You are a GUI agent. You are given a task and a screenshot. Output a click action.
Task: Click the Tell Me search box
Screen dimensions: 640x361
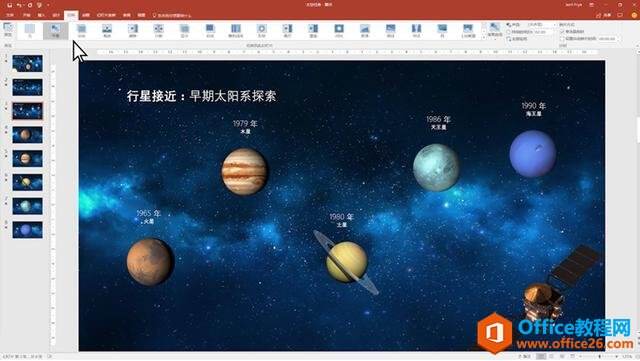coord(172,16)
